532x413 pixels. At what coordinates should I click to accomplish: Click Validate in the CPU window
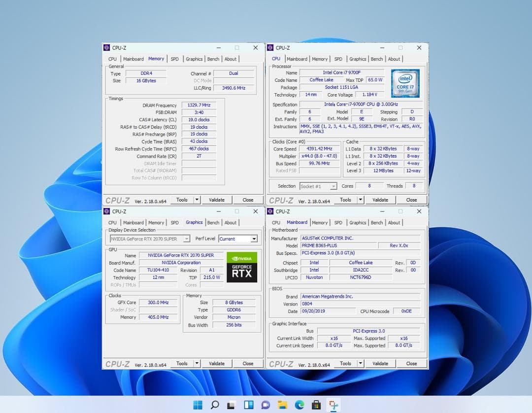click(380, 200)
